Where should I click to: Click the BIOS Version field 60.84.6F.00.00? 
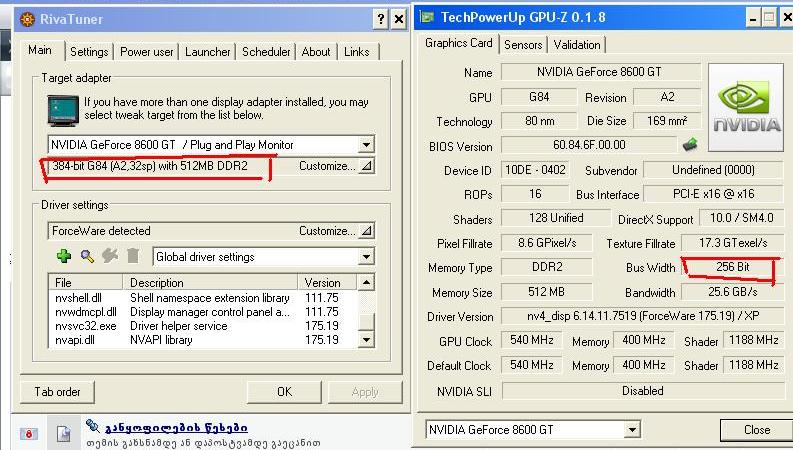tap(589, 145)
